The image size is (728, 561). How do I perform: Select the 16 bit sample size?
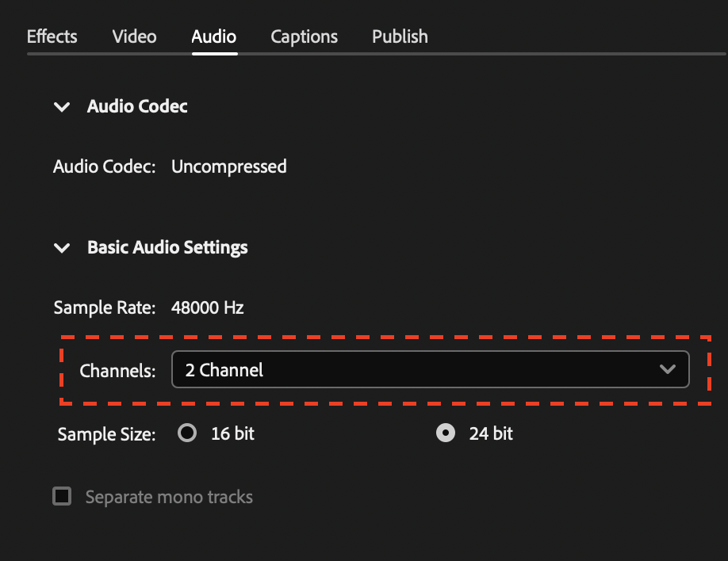[x=187, y=433]
